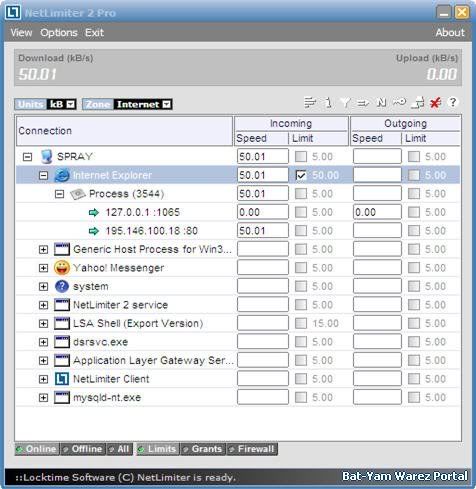
Task: Switch to the Grants tab
Action: pos(203,449)
